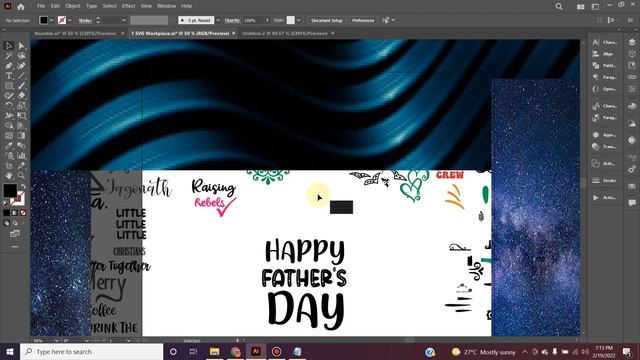Viewport: 640px width, 360px height.
Task: Change the screen mode
Action: 15,234
